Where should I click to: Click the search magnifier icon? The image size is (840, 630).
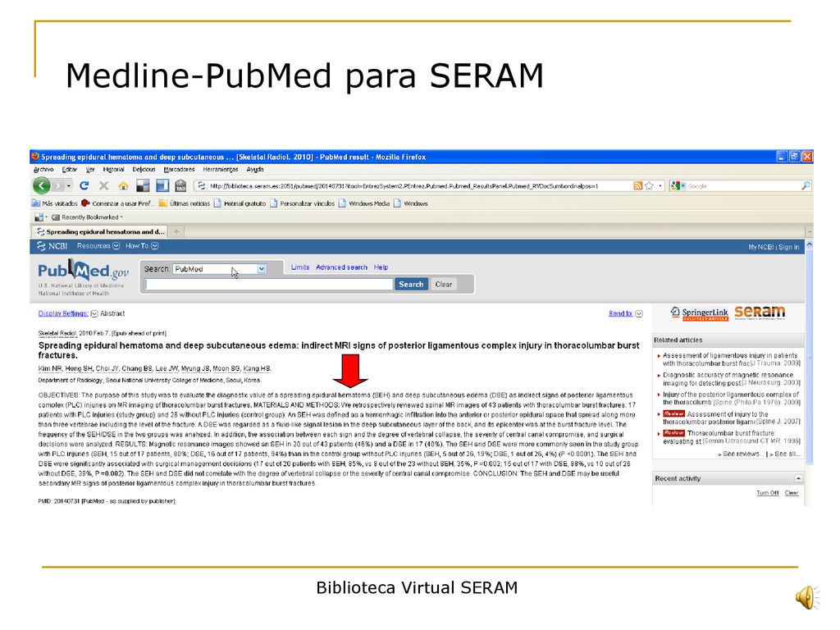[806, 186]
